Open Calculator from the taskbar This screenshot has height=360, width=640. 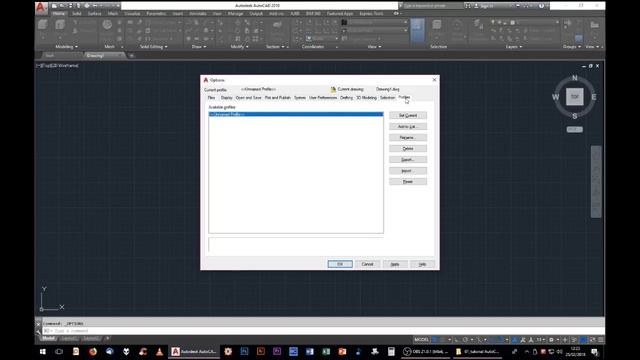pyautogui.click(x=391, y=351)
